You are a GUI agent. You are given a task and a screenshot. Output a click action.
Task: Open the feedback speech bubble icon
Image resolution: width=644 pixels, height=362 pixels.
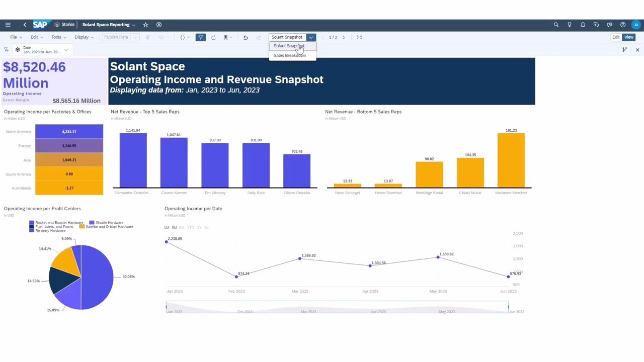pos(609,25)
